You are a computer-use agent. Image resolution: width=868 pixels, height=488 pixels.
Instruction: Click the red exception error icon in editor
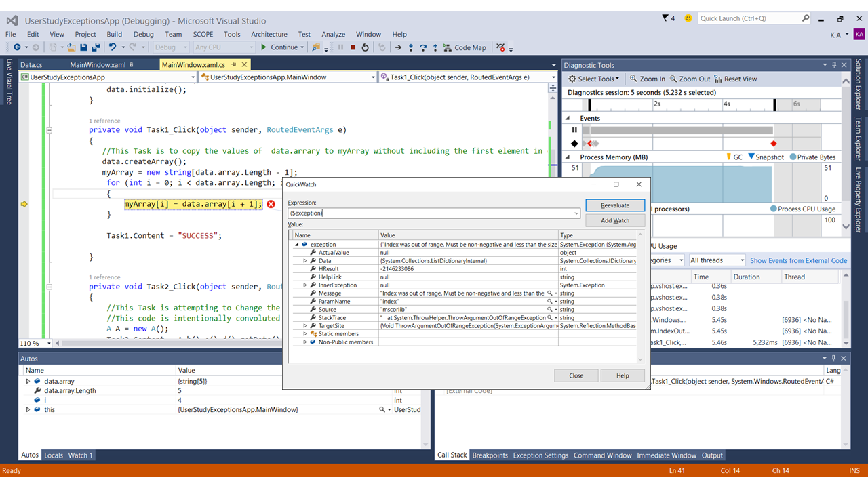[x=271, y=204]
